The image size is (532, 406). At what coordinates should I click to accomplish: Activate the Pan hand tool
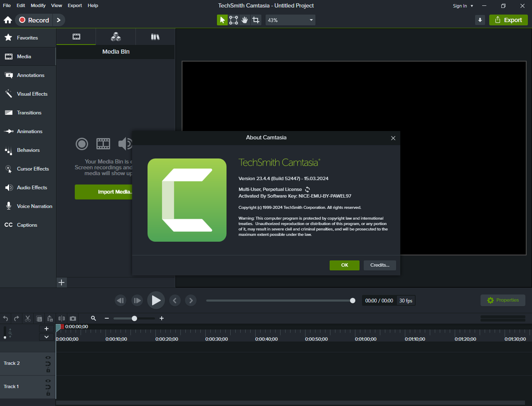coord(244,20)
